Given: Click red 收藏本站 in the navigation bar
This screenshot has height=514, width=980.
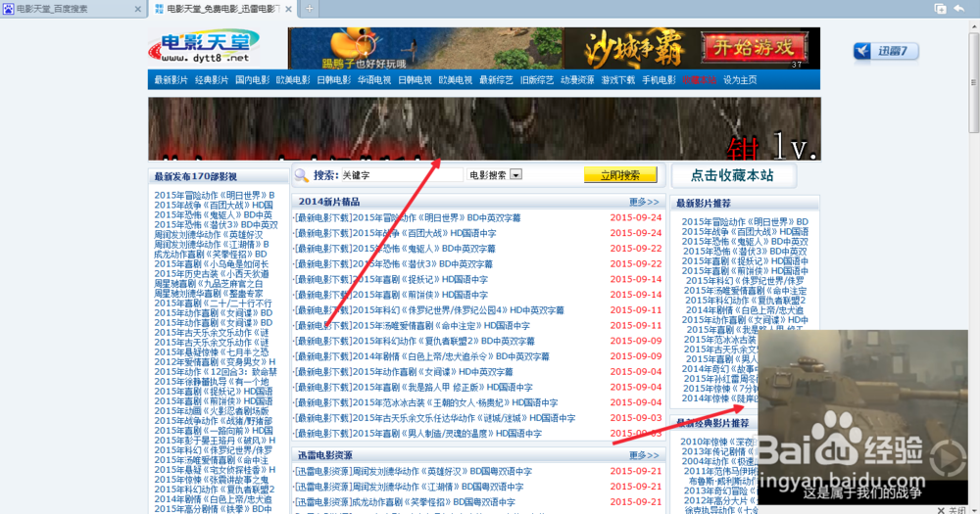Looking at the screenshot, I should pos(700,80).
